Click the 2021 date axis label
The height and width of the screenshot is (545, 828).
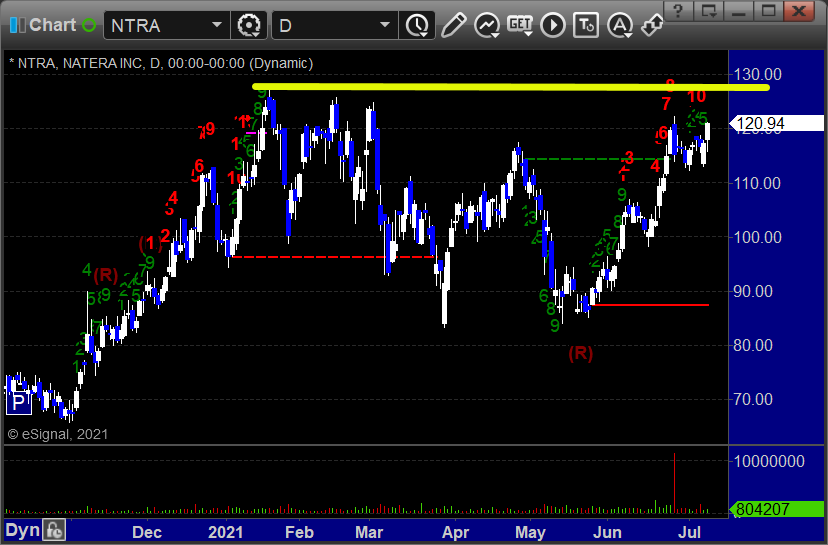click(x=225, y=532)
